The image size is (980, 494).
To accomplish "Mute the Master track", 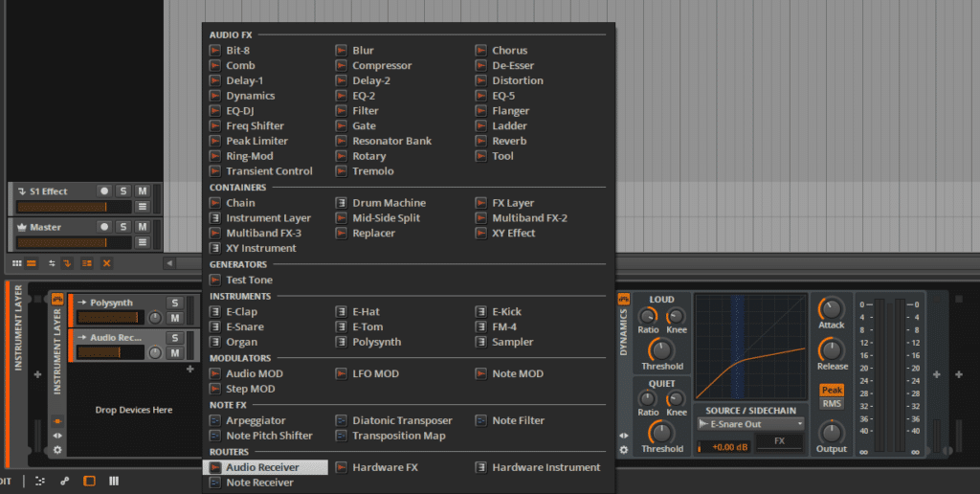I will [x=143, y=226].
